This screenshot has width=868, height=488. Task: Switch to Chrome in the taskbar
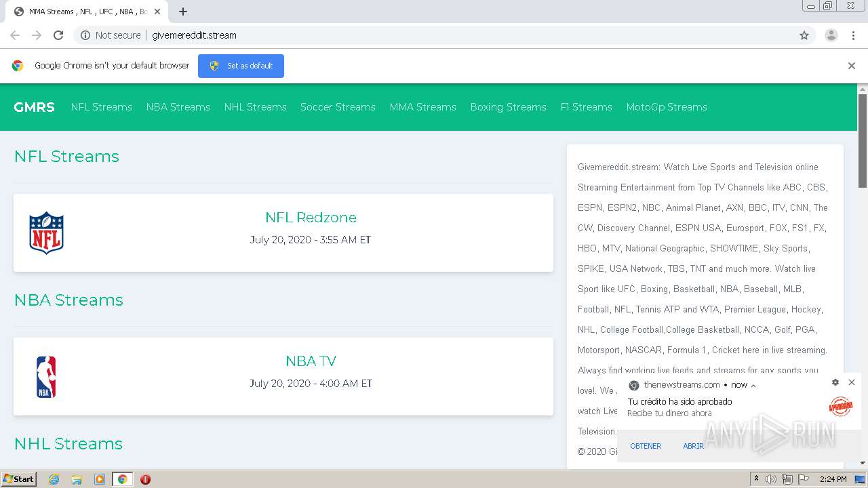click(x=122, y=479)
